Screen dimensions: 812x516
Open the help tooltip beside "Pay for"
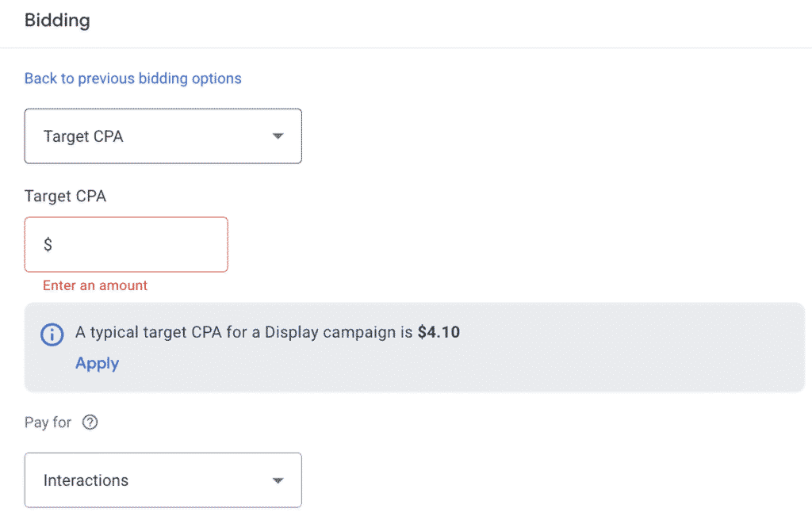(90, 422)
